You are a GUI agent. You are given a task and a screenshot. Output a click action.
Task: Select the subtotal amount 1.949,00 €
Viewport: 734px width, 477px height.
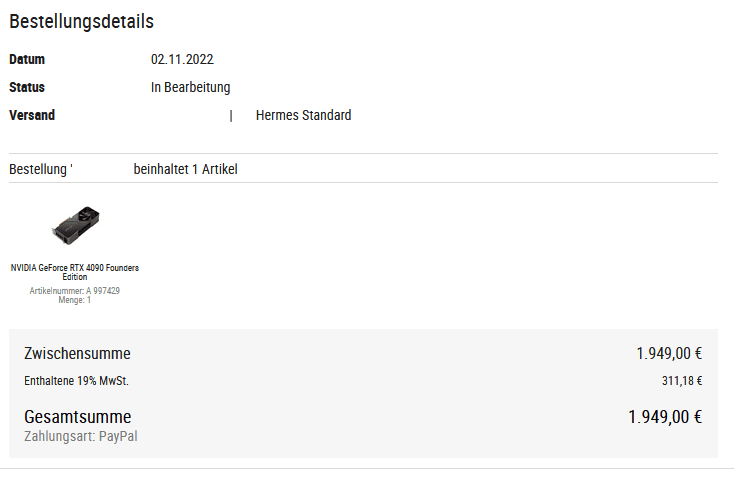click(x=669, y=353)
